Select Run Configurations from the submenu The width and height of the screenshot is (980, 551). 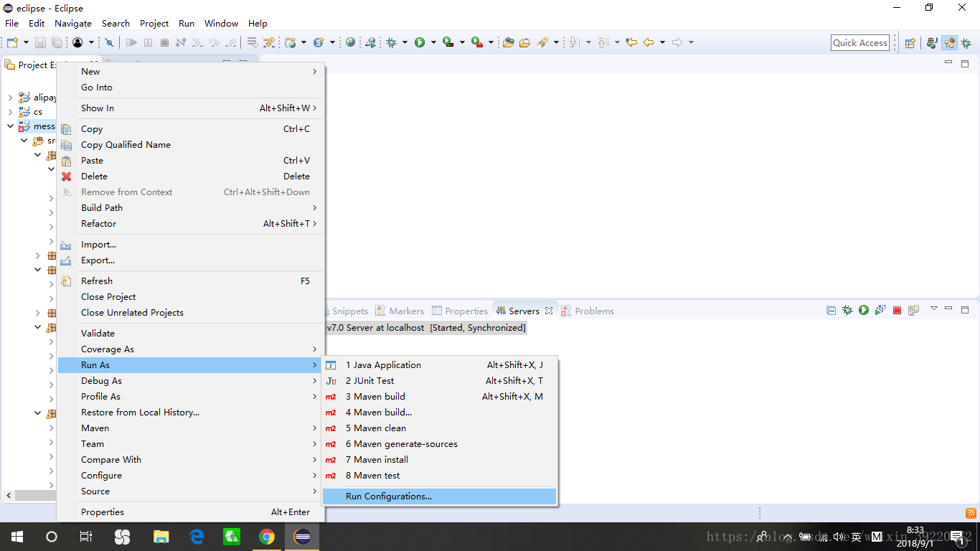coord(387,496)
